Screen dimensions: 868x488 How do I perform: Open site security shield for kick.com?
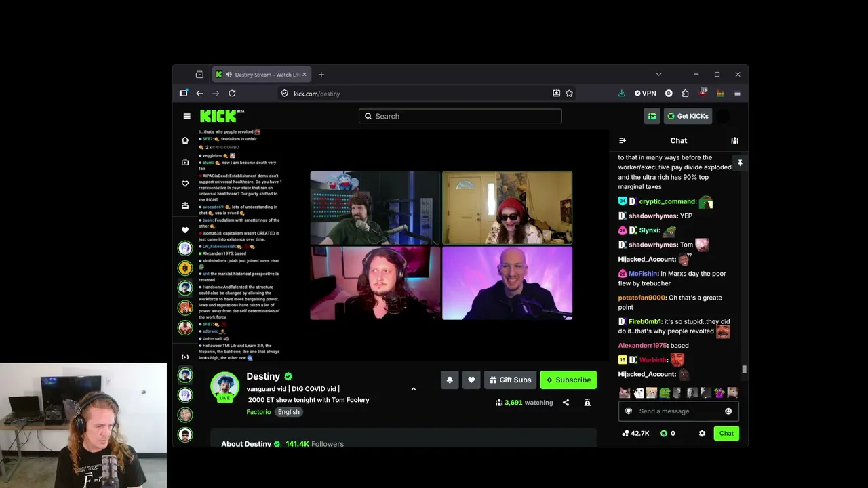(285, 94)
